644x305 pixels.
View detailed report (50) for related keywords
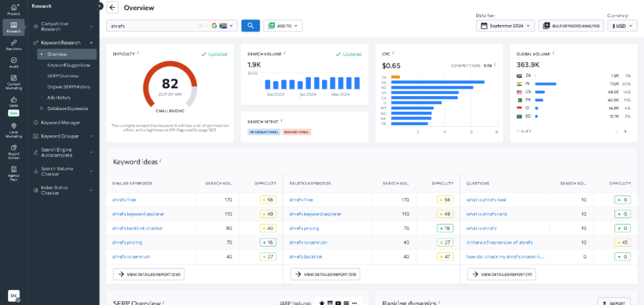[x=325, y=274]
